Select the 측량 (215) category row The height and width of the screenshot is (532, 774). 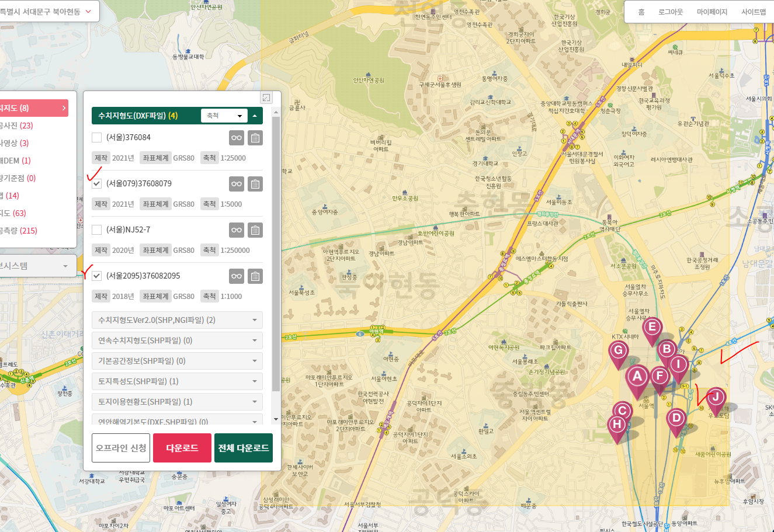pos(19,231)
